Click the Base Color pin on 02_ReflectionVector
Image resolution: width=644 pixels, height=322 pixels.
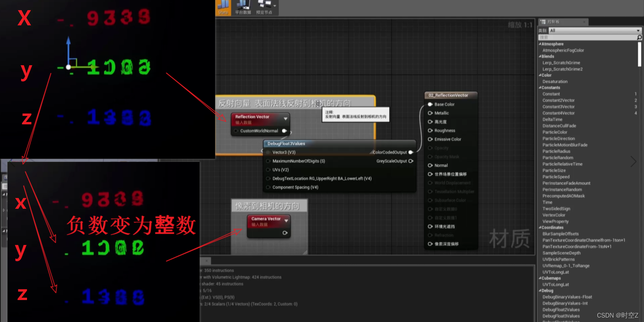coord(430,104)
